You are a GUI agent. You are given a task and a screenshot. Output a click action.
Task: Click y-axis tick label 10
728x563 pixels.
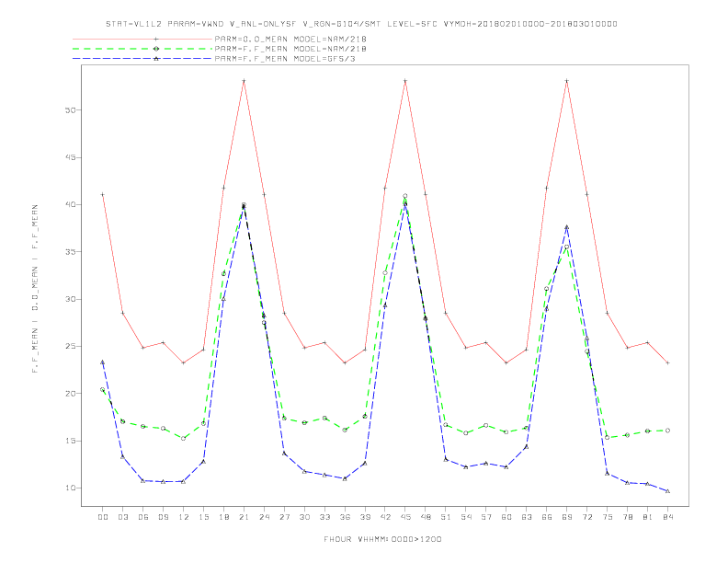[x=71, y=488]
